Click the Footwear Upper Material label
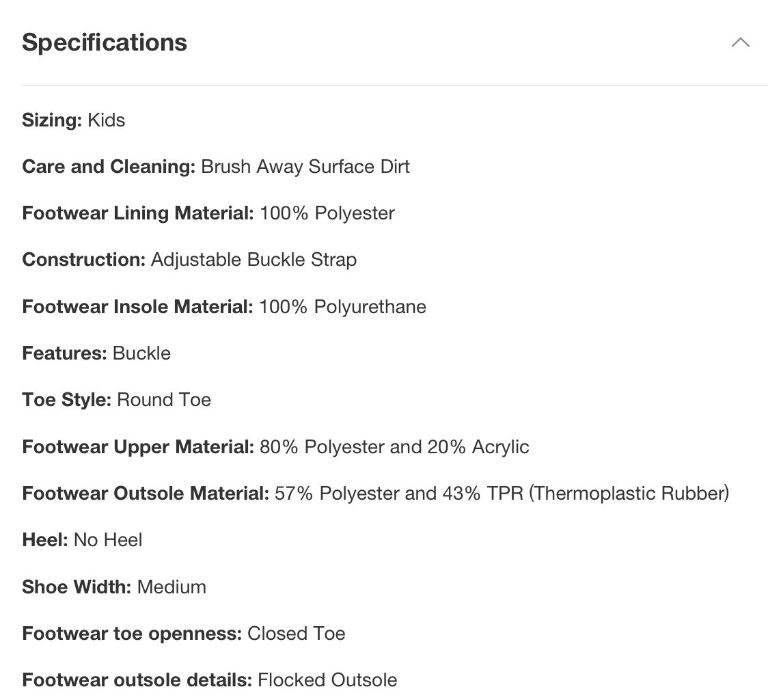The image size is (768, 700). (138, 446)
